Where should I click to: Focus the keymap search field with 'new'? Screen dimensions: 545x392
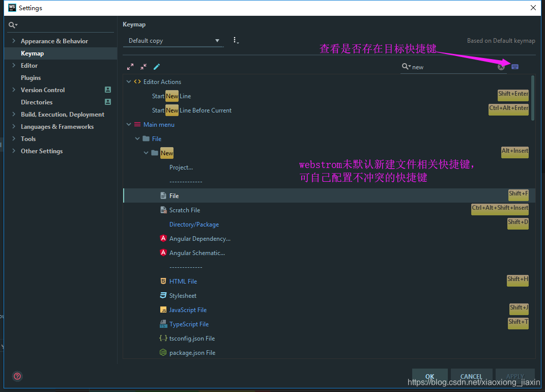[x=454, y=67]
